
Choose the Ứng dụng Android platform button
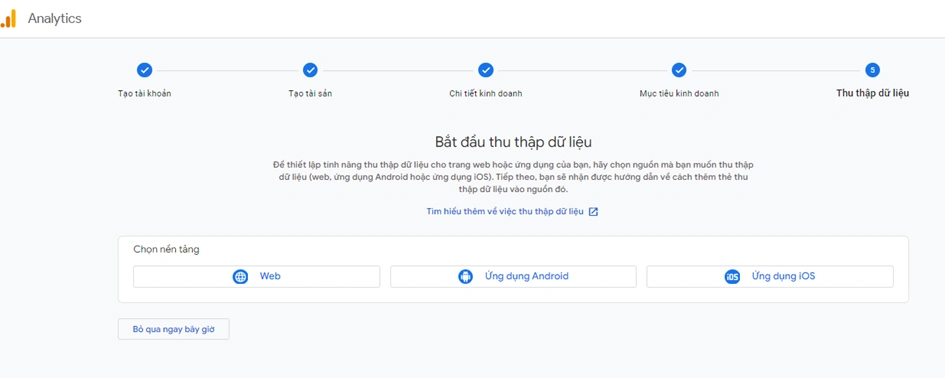click(513, 277)
